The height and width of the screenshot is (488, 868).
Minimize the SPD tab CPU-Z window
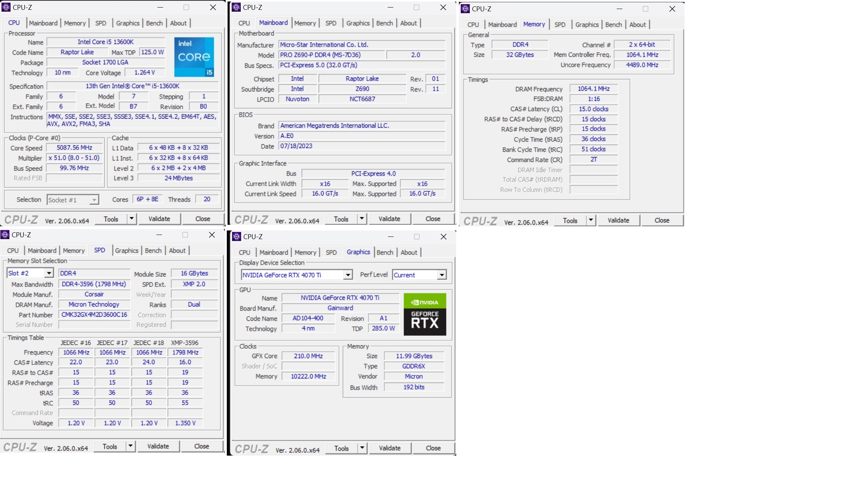[x=159, y=235]
